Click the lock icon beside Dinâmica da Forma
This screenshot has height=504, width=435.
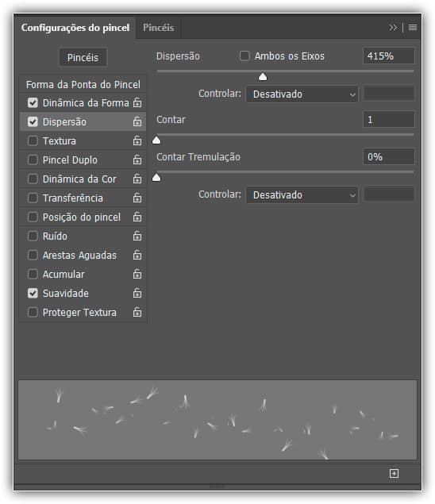point(137,102)
